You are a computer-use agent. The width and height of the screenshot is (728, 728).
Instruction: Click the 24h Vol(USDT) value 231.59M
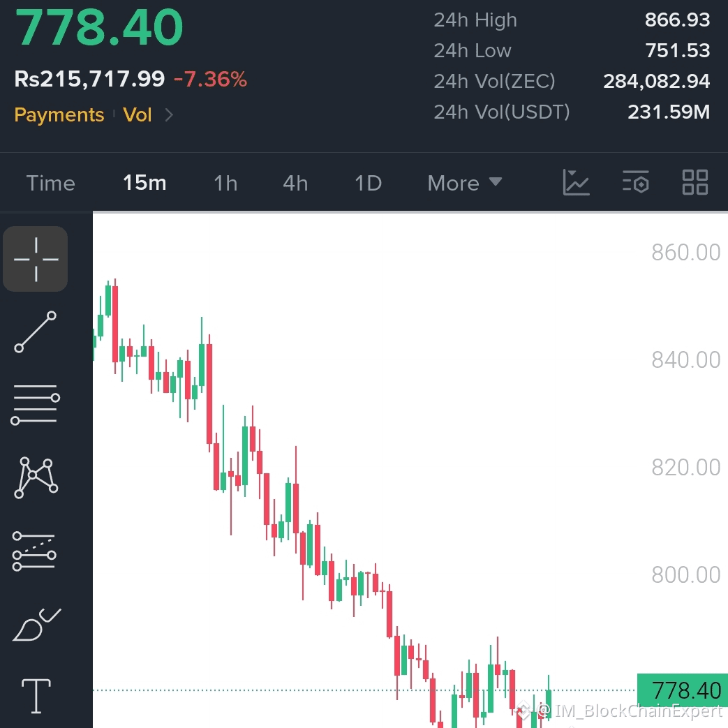pos(669,112)
